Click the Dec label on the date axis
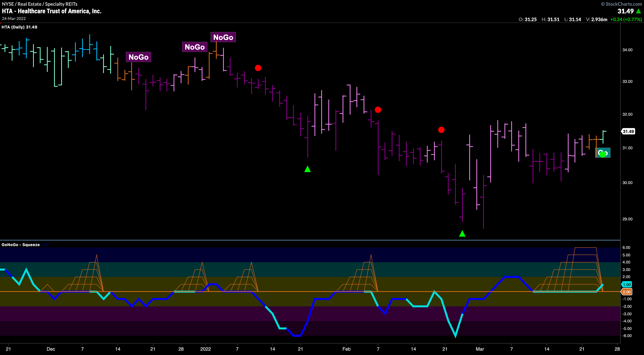This screenshot has width=644, height=355. 51,349
